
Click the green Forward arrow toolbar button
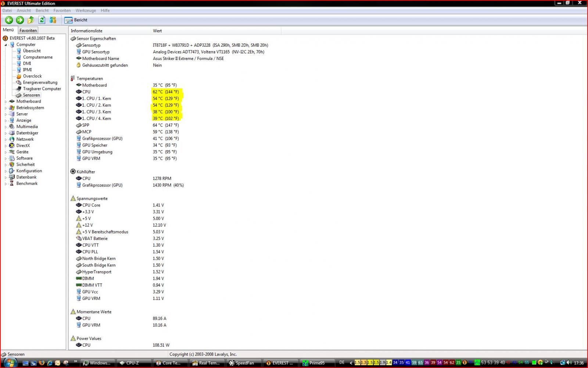pyautogui.click(x=20, y=20)
